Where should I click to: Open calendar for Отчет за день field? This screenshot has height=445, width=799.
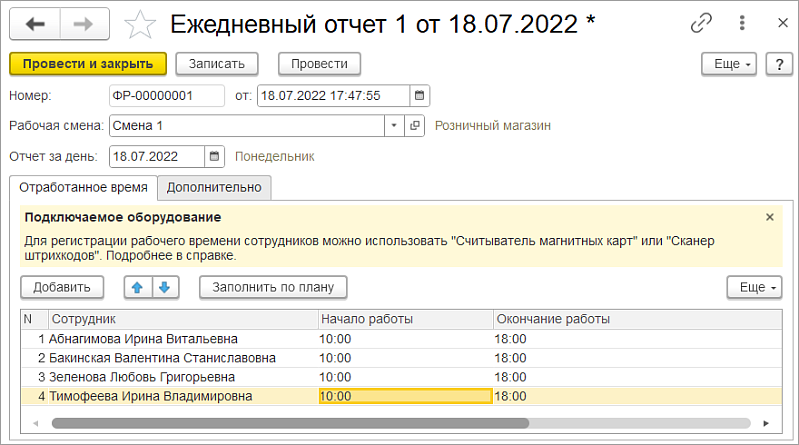[x=215, y=156]
